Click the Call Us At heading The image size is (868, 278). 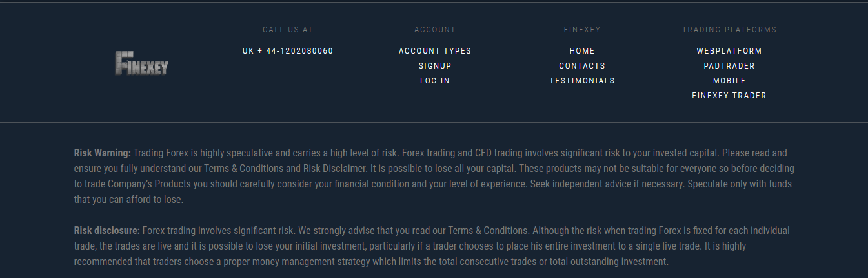(288, 30)
